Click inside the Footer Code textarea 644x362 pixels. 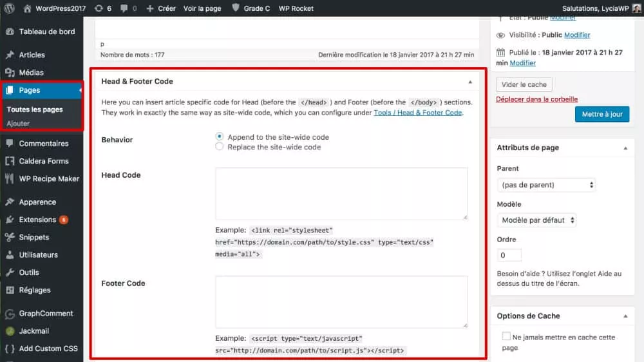(x=341, y=302)
